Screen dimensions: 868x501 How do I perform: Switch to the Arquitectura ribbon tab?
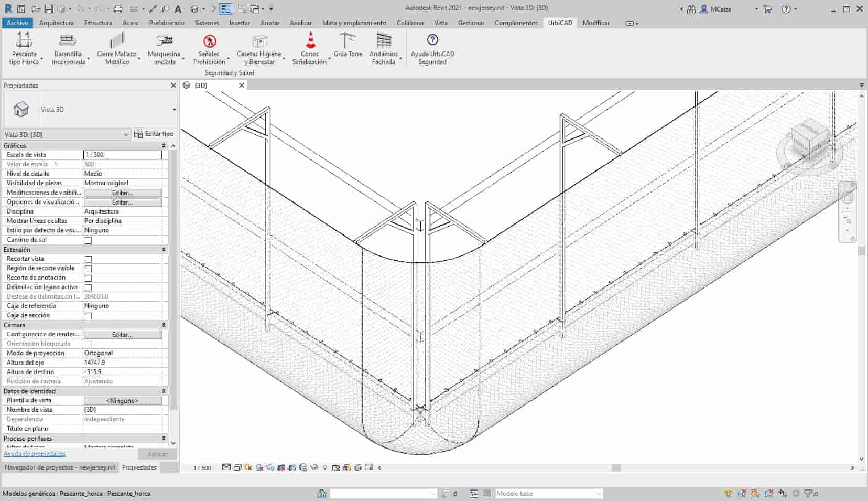[57, 23]
